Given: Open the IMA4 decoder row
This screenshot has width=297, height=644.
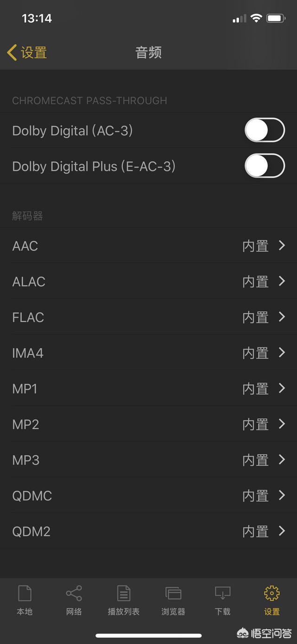Looking at the screenshot, I should click(148, 353).
